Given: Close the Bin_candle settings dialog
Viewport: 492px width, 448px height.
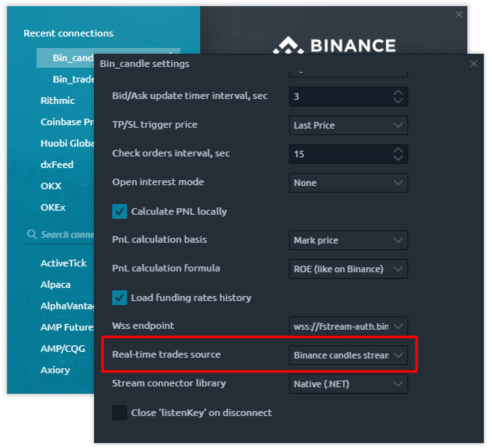Looking at the screenshot, I should [474, 64].
